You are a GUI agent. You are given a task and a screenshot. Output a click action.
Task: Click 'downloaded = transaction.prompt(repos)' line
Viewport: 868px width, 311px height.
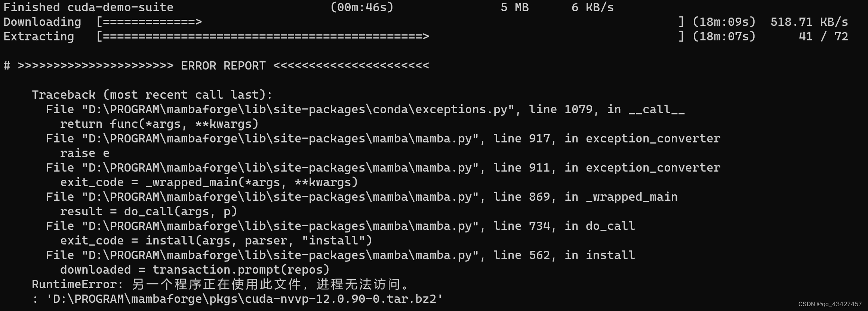(195, 270)
